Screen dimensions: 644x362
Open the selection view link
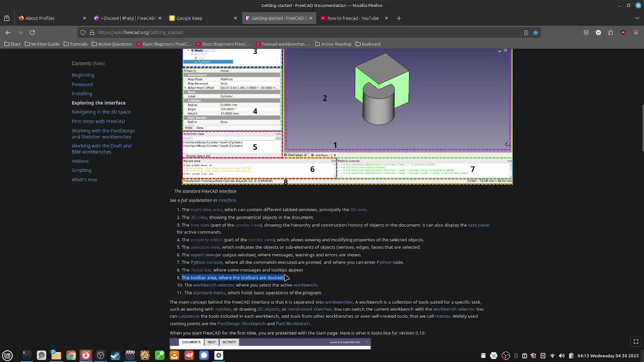pyautogui.click(x=205, y=247)
